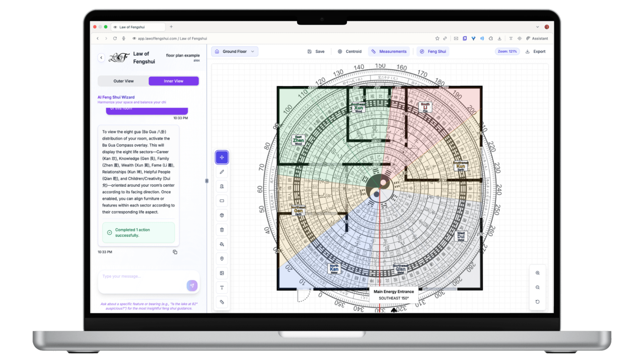
Task: Collapse sidebar with back chevron
Action: point(101,58)
